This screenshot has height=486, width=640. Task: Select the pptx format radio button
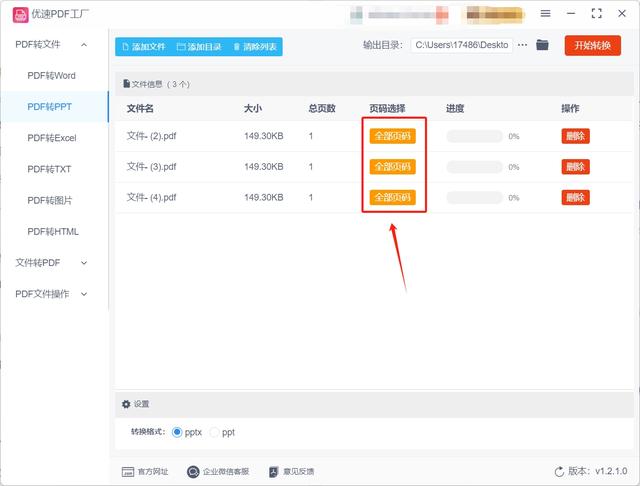[x=177, y=432]
